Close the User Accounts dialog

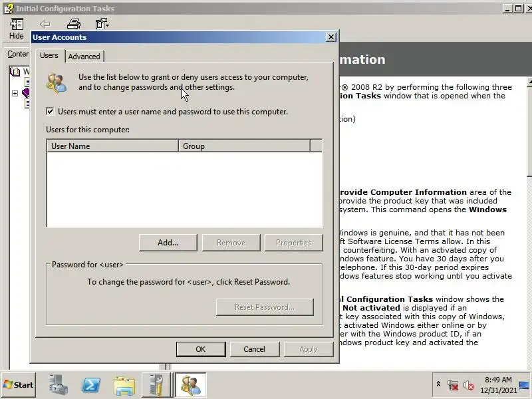pos(331,37)
